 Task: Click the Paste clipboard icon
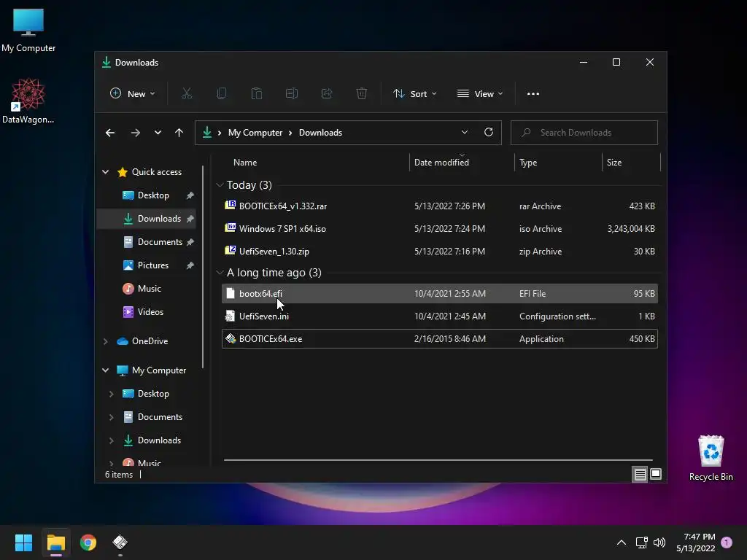tap(256, 94)
